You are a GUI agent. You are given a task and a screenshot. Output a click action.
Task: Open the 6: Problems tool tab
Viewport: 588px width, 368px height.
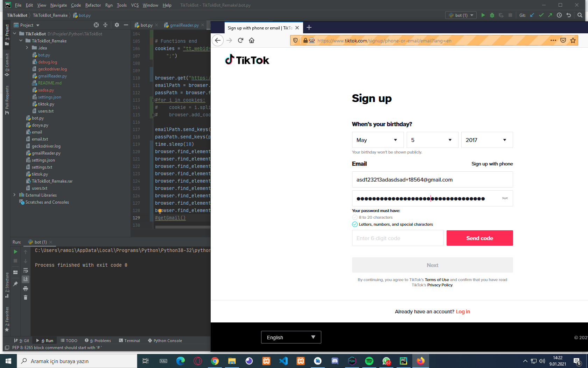98,340
